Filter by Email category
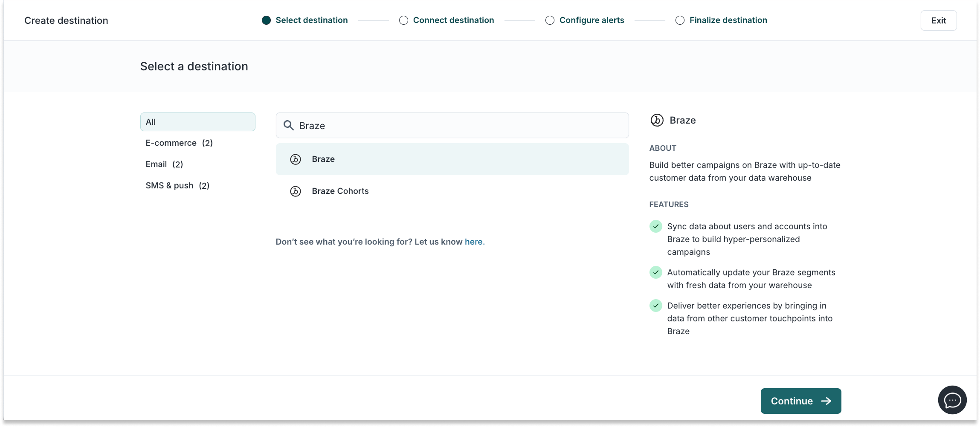Image resolution: width=980 pixels, height=427 pixels. pos(164,164)
